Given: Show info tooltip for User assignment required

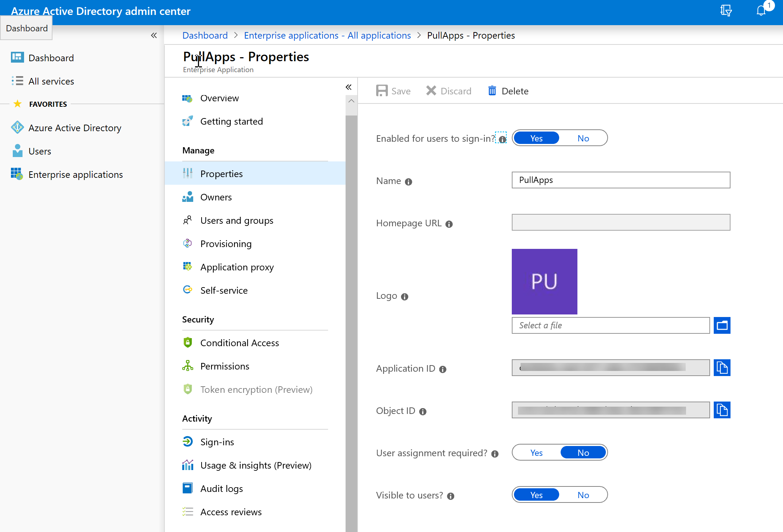Looking at the screenshot, I should pos(495,454).
